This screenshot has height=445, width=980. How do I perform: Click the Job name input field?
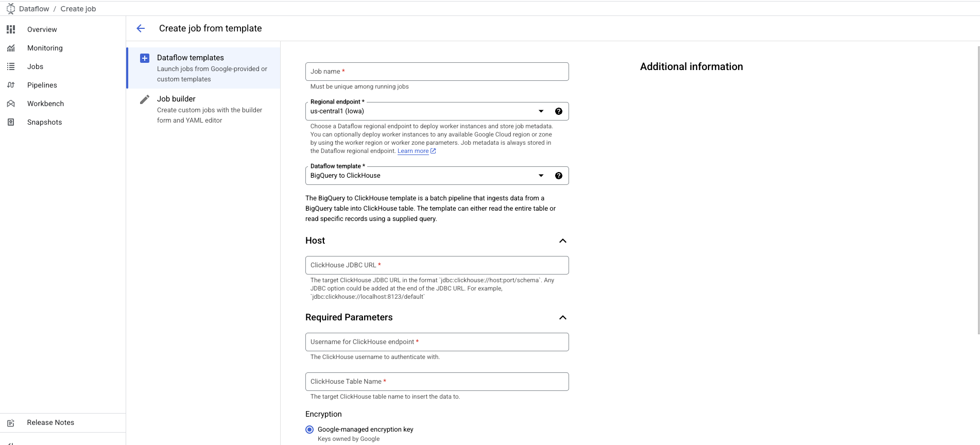[x=437, y=72]
